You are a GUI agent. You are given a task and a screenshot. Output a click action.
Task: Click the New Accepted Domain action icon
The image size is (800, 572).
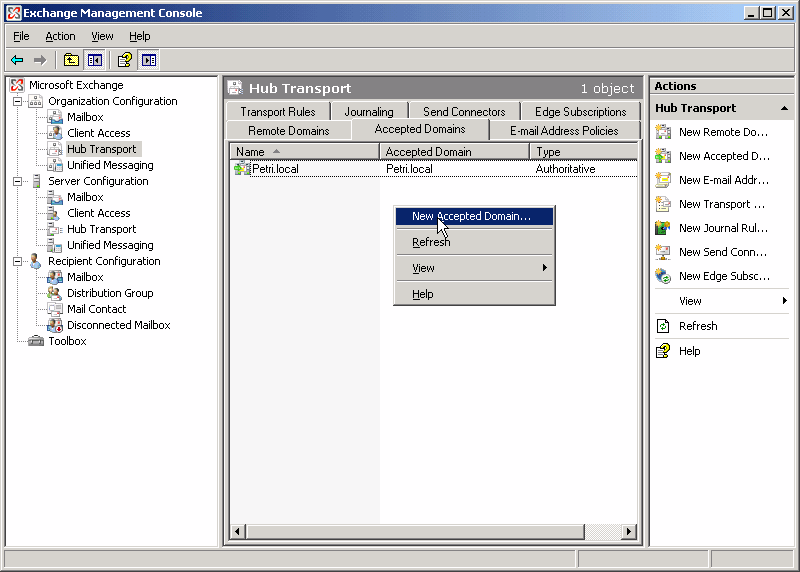pyautogui.click(x=663, y=156)
